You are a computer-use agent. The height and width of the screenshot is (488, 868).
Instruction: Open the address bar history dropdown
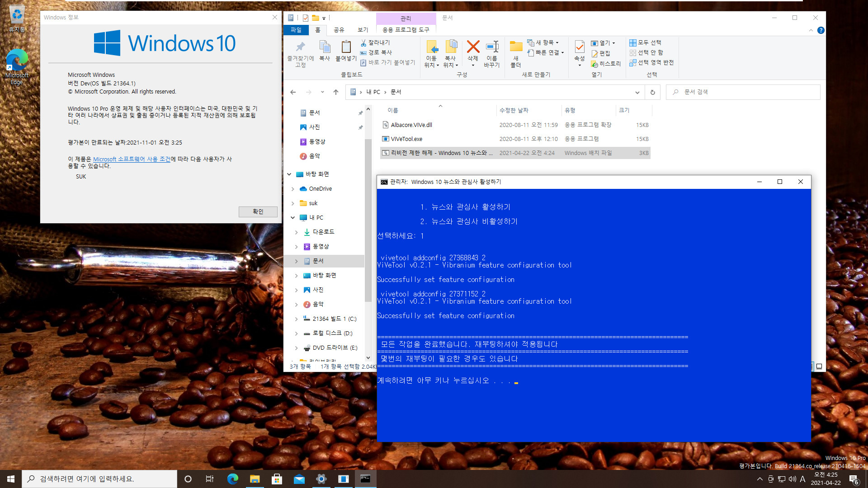tap(637, 92)
